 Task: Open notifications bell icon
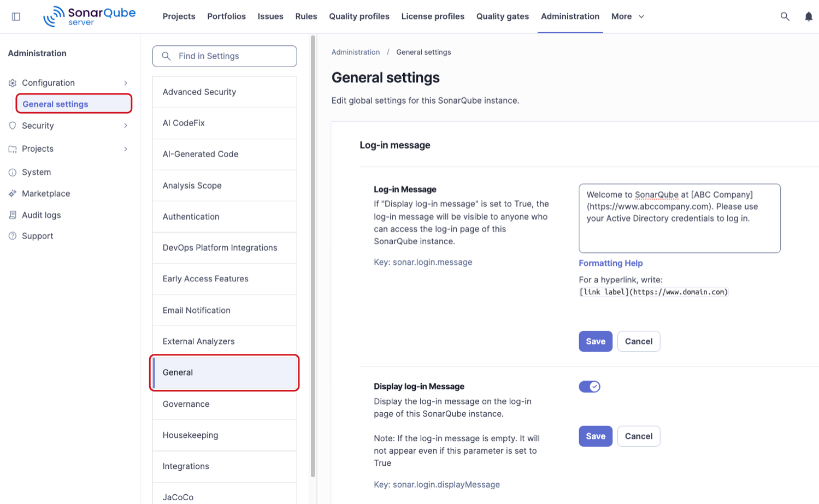pyautogui.click(x=809, y=16)
